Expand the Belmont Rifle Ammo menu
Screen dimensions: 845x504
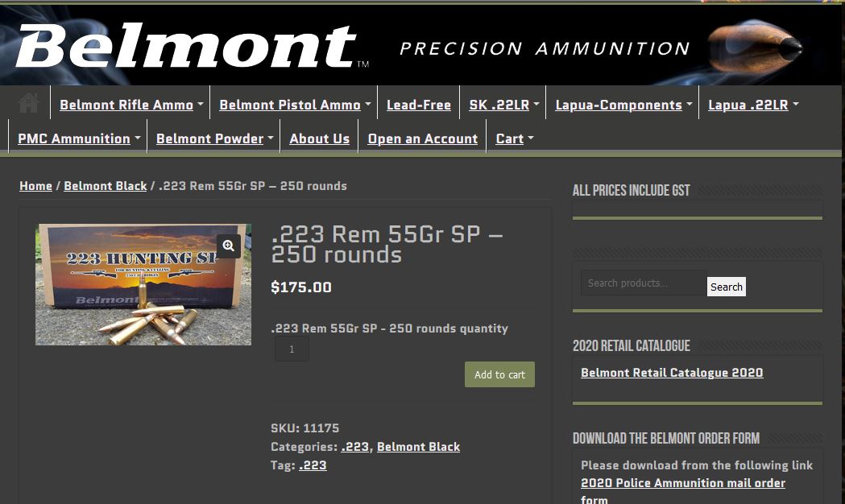131,105
